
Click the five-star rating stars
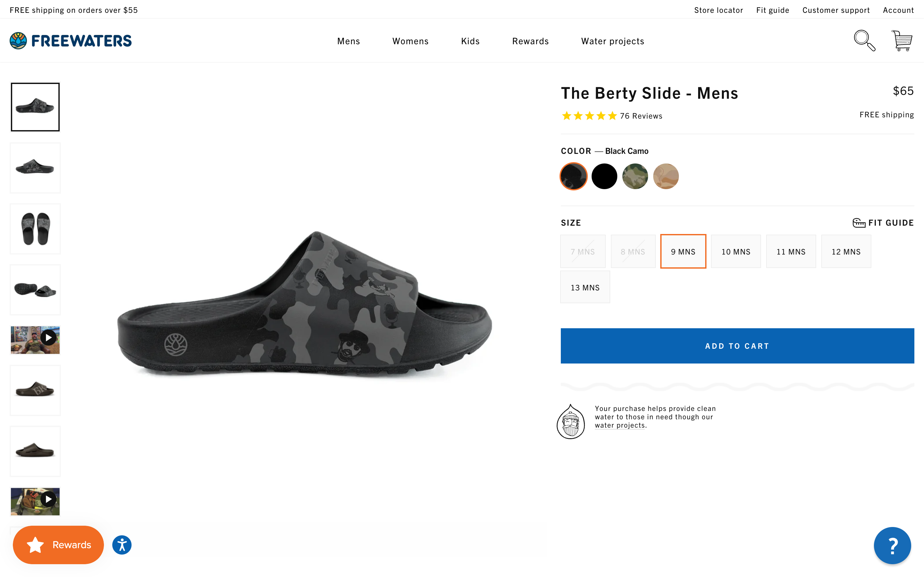(x=589, y=116)
